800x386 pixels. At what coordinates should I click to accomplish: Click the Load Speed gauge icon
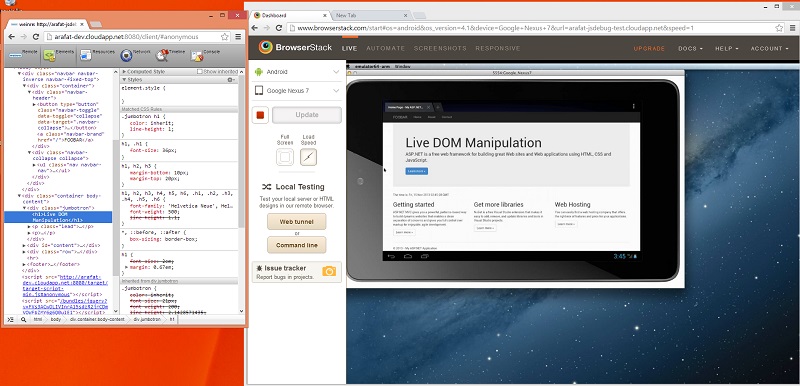308,157
